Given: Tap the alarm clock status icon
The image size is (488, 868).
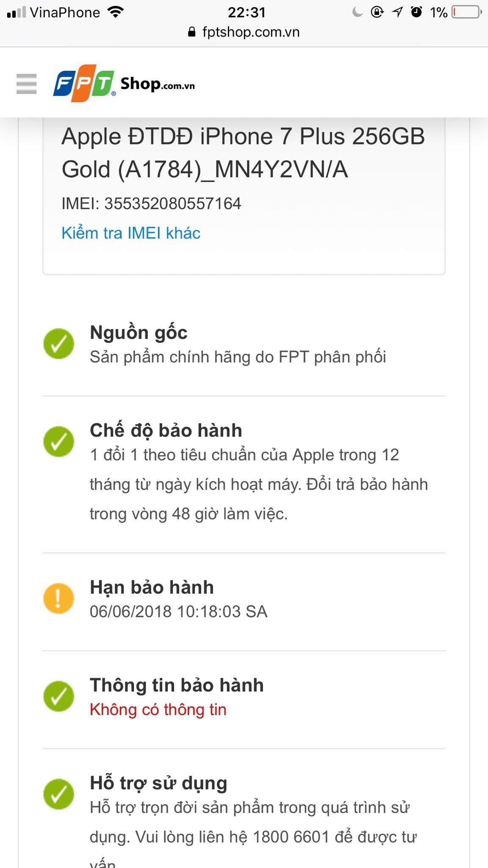Looking at the screenshot, I should point(417,12).
